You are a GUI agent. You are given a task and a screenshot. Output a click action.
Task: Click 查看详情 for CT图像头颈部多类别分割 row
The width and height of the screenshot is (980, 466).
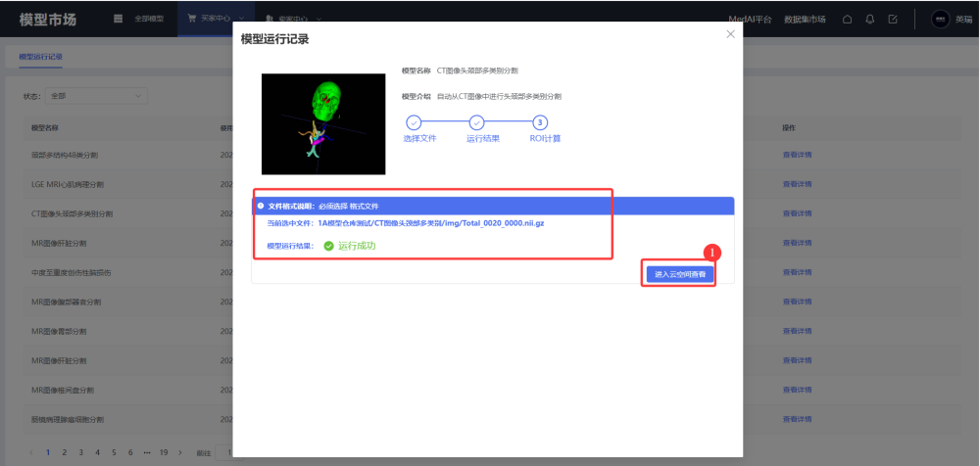click(797, 213)
